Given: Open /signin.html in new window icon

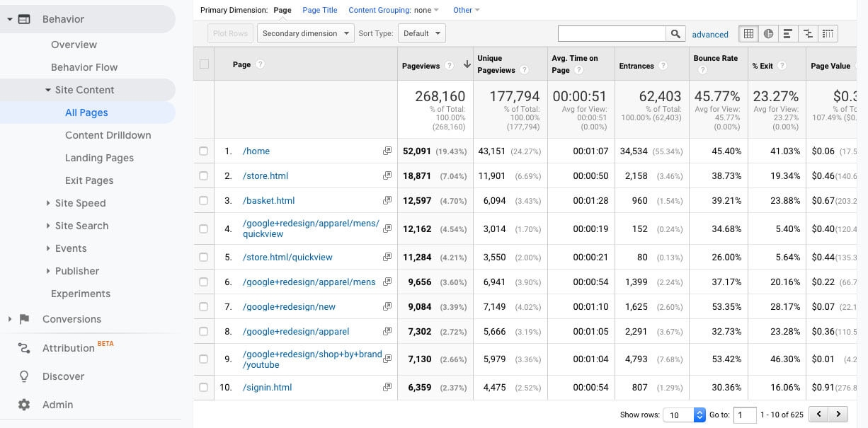Looking at the screenshot, I should point(387,388).
